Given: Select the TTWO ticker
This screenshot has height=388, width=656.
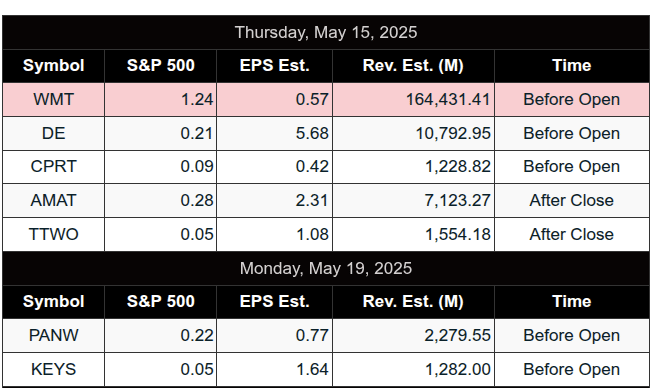Looking at the screenshot, I should pos(54,234).
